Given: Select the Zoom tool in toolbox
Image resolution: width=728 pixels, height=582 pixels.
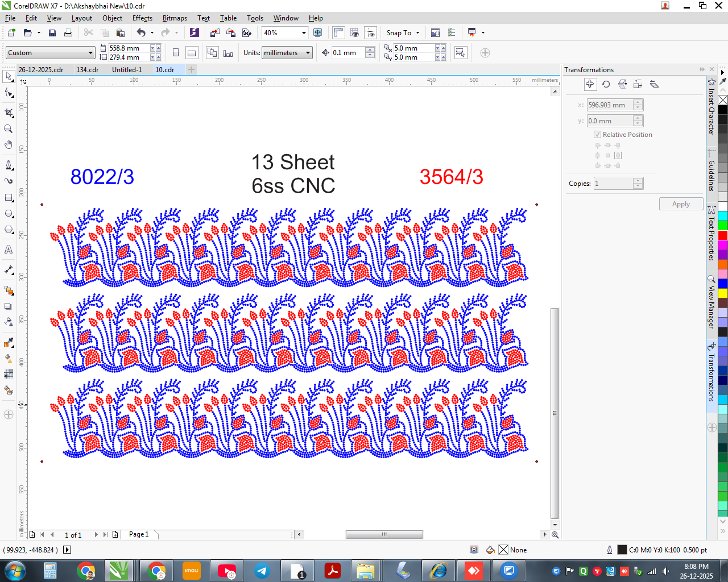Looking at the screenshot, I should [x=9, y=129].
